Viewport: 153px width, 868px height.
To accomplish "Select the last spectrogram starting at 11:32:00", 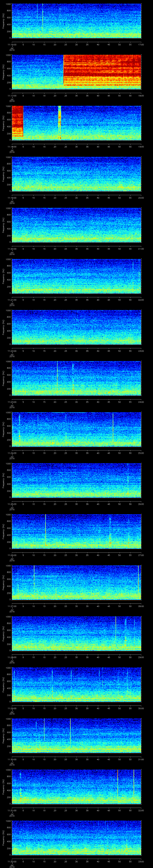I will point(76,838).
